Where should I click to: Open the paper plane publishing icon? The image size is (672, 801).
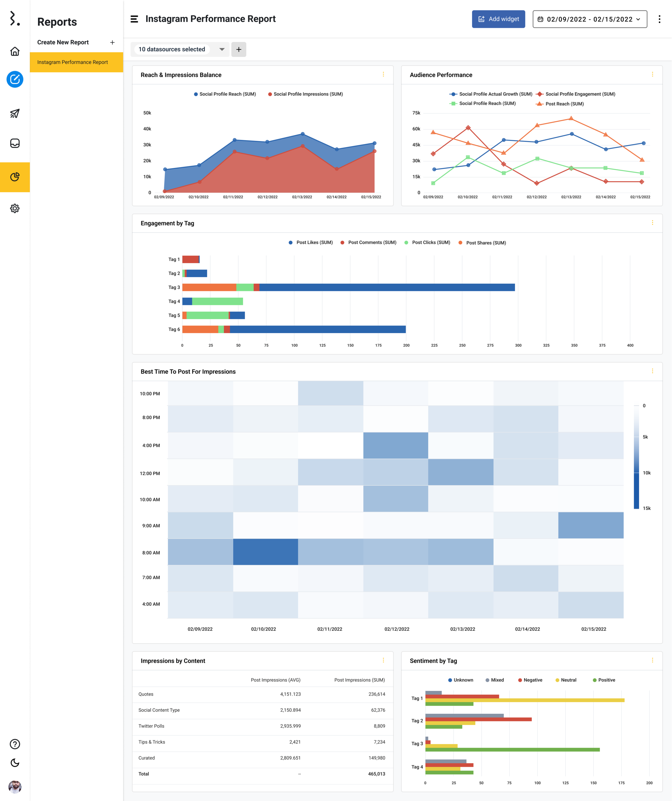click(x=15, y=113)
